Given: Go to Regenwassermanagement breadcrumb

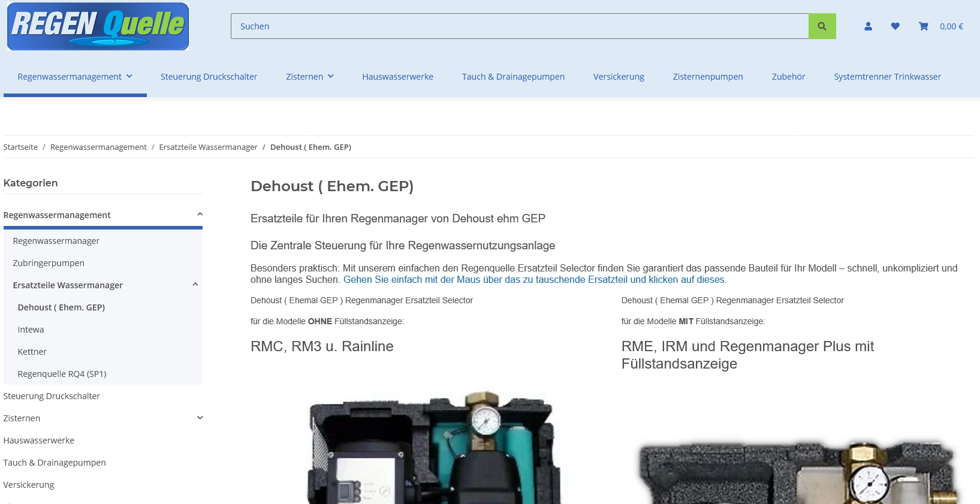Looking at the screenshot, I should pos(98,147).
